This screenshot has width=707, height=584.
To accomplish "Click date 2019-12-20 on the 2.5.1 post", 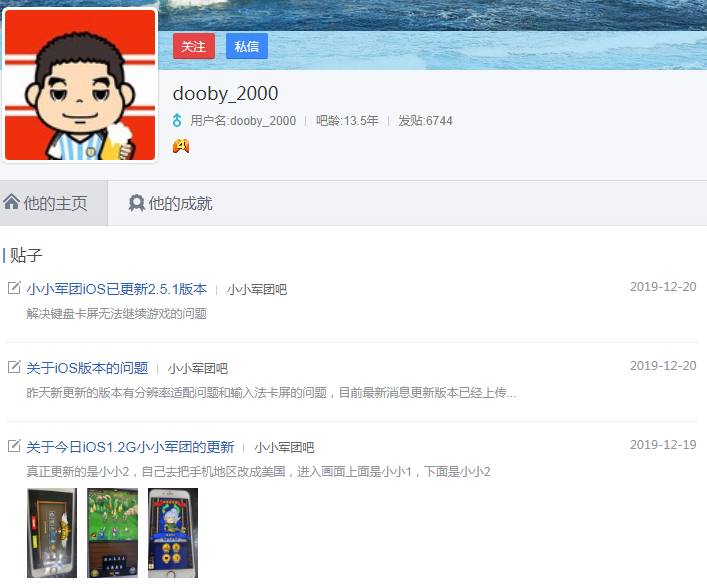I will pyautogui.click(x=663, y=287).
